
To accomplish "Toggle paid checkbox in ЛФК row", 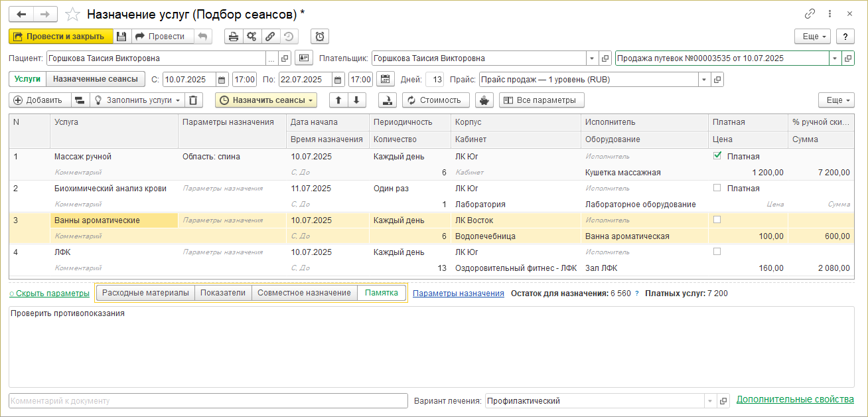I will tap(717, 252).
